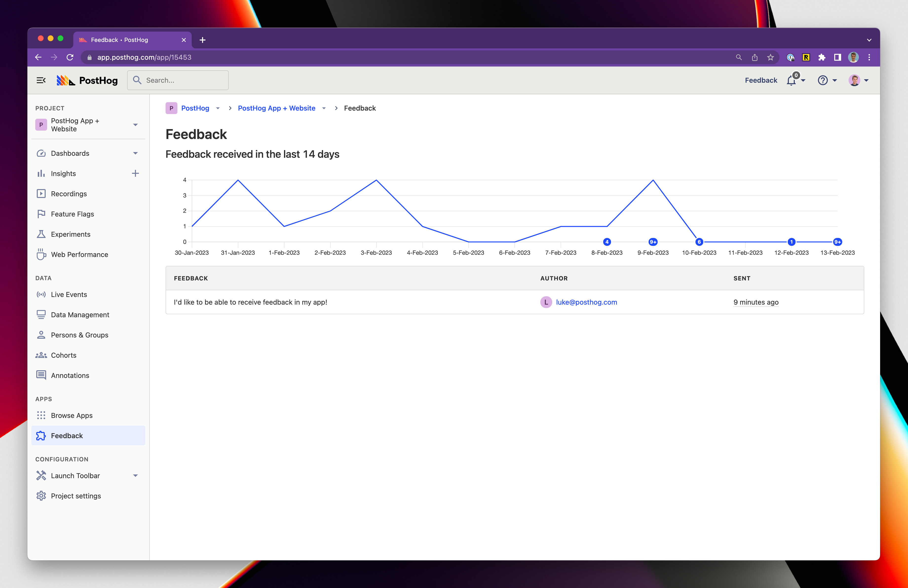Bookmark this page with the star icon
The width and height of the screenshot is (908, 588).
770,57
